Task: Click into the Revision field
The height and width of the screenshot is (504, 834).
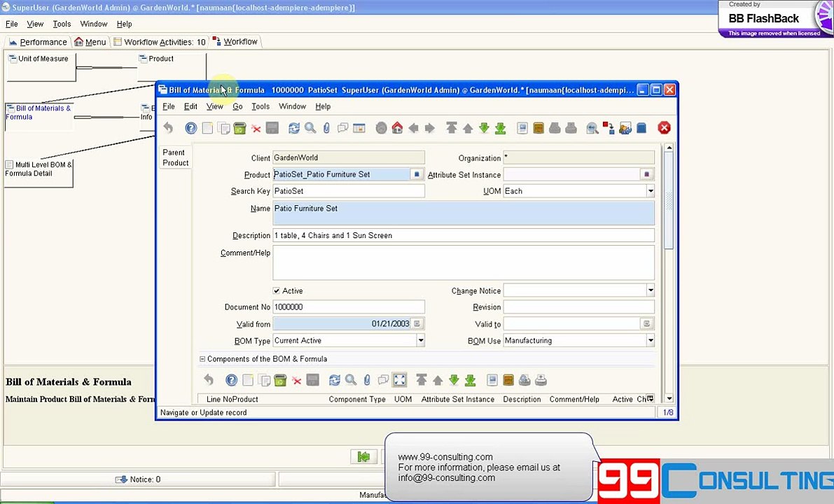Action: pyautogui.click(x=578, y=307)
